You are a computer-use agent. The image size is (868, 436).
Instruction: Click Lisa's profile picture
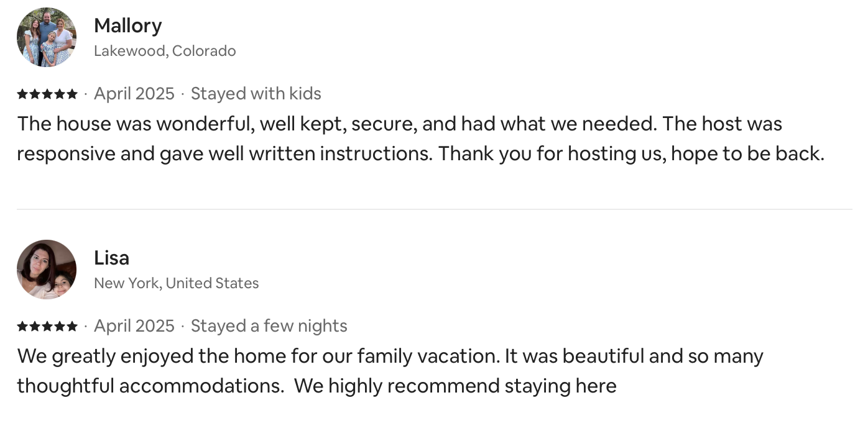47,270
